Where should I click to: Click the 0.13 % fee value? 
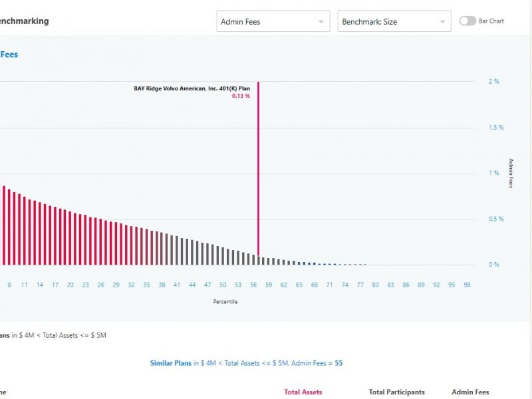(241, 96)
